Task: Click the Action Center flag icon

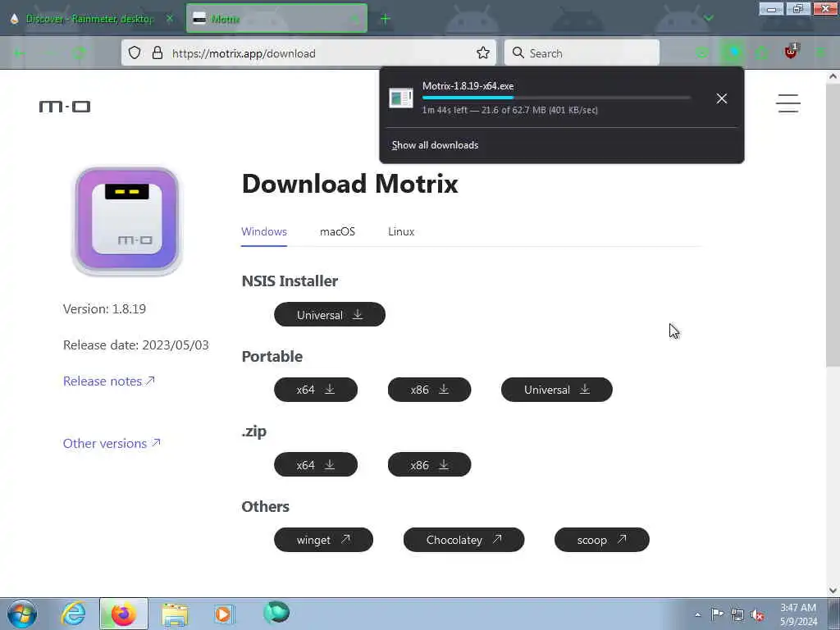Action: [x=717, y=614]
